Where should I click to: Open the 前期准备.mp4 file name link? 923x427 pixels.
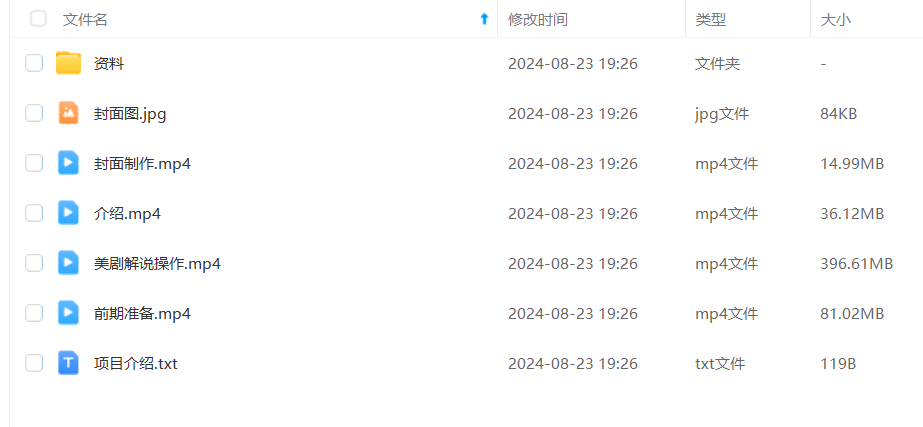click(x=142, y=313)
